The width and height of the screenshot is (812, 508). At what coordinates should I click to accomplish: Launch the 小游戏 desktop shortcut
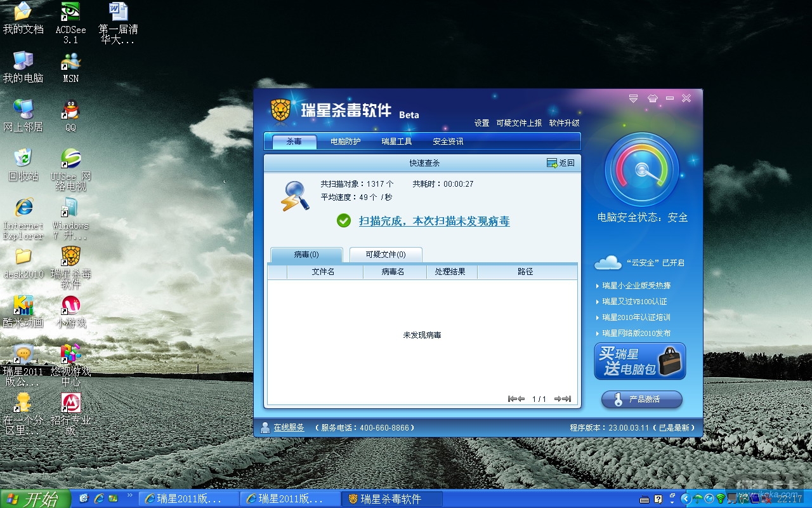[x=70, y=312]
